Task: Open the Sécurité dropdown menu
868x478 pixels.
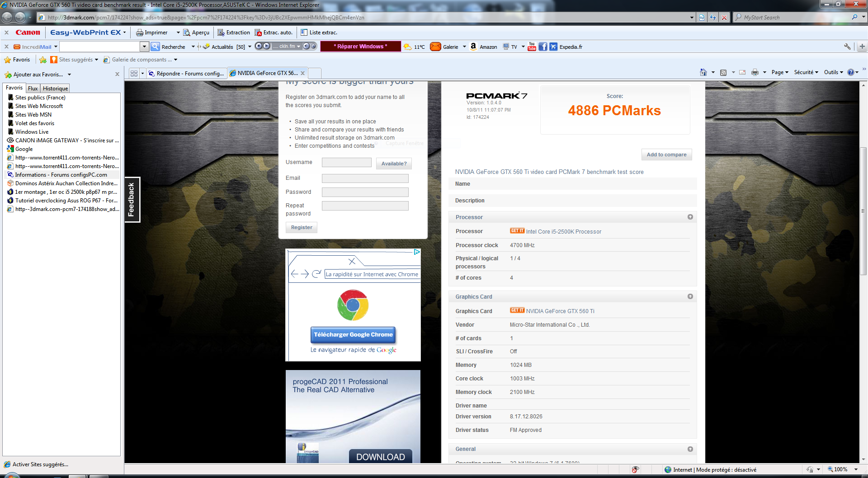Action: tap(806, 72)
